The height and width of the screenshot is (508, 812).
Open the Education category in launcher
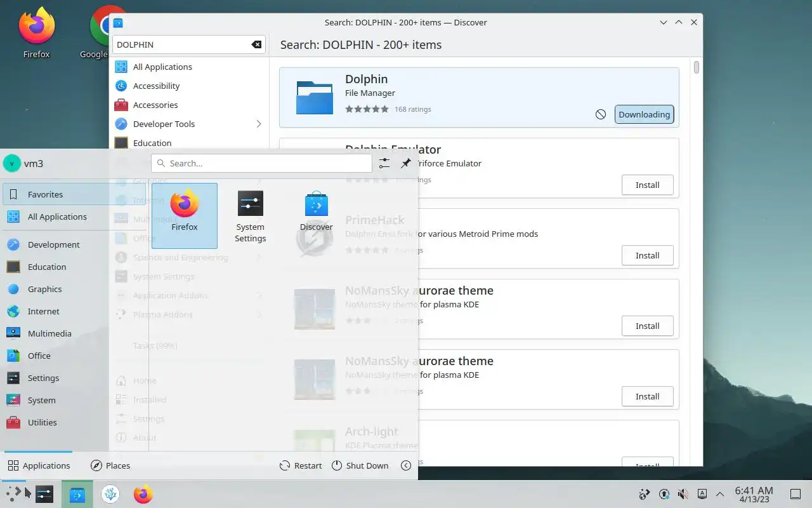point(74,267)
